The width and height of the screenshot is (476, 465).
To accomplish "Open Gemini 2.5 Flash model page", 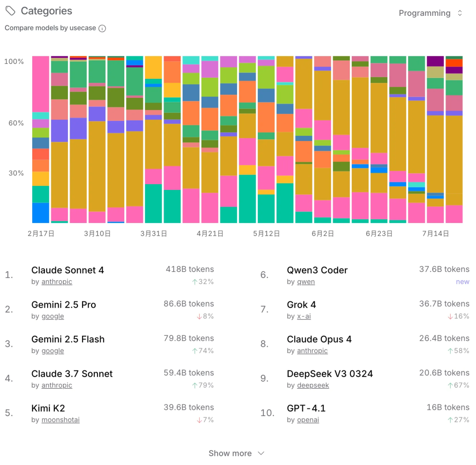I will [x=68, y=339].
